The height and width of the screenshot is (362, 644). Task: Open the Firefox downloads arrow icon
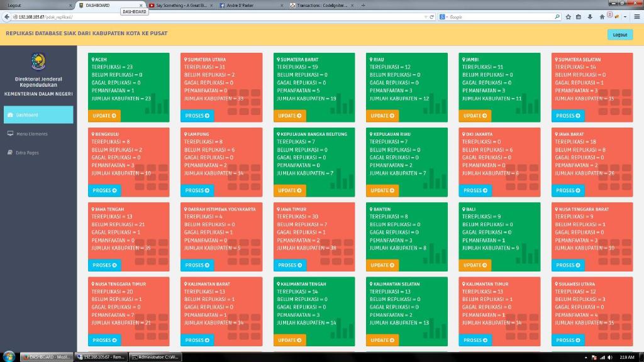pyautogui.click(x=589, y=17)
